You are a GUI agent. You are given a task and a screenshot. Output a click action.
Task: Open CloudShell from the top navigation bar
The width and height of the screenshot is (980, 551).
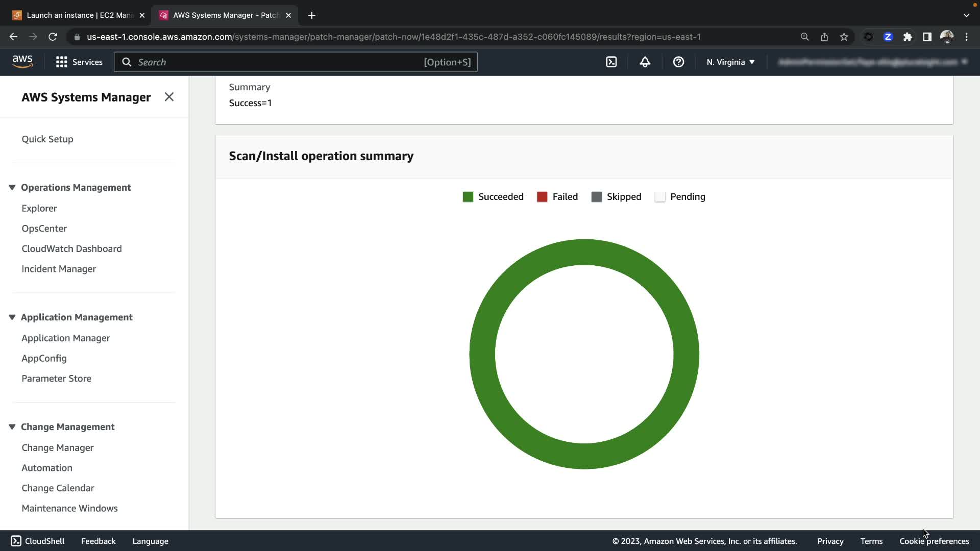coord(611,62)
